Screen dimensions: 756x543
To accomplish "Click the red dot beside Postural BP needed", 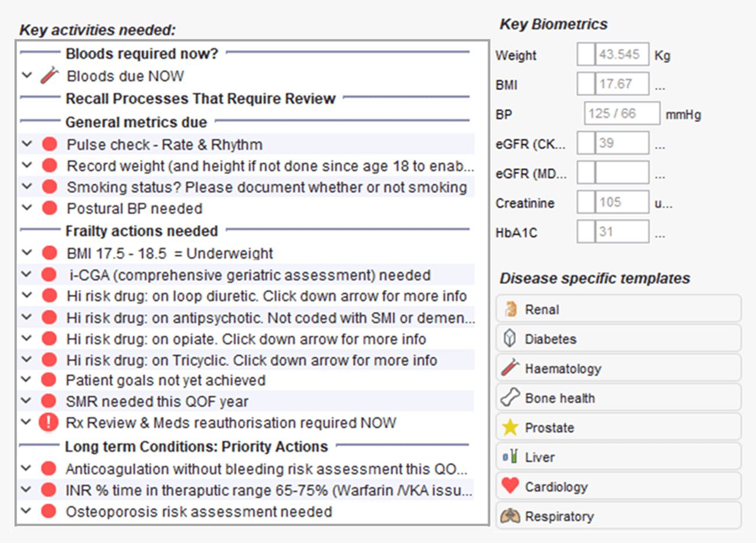I will pyautogui.click(x=49, y=208).
